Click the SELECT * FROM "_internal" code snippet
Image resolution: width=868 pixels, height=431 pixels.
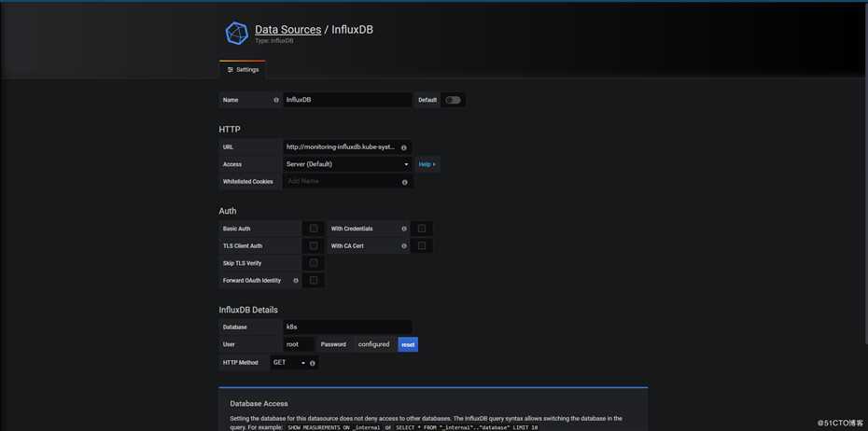click(468, 427)
